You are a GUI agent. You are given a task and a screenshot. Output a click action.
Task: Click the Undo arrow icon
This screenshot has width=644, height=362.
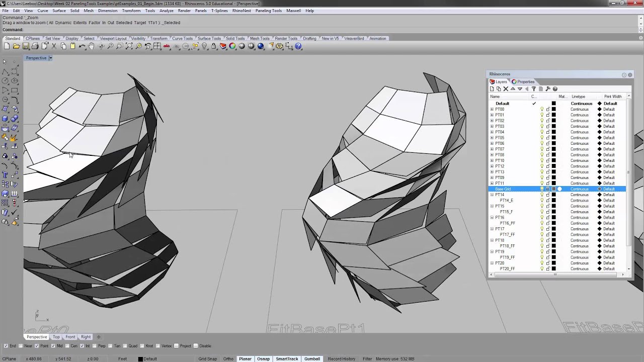point(82,46)
